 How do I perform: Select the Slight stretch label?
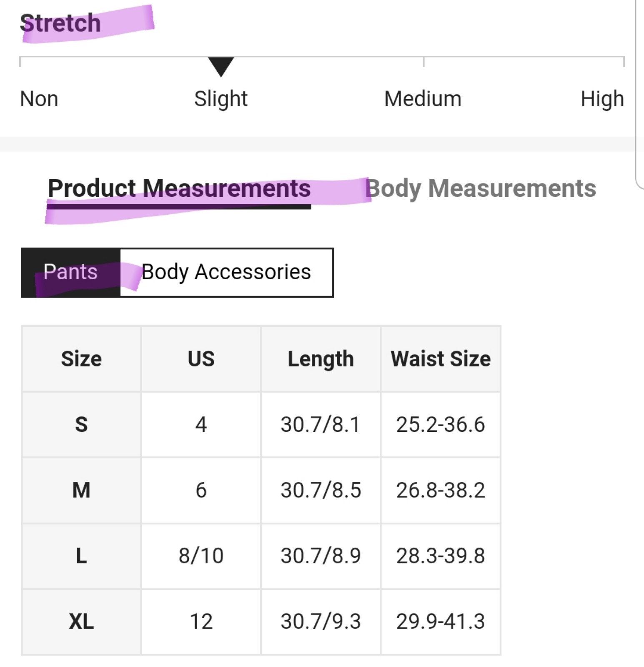coord(221,99)
